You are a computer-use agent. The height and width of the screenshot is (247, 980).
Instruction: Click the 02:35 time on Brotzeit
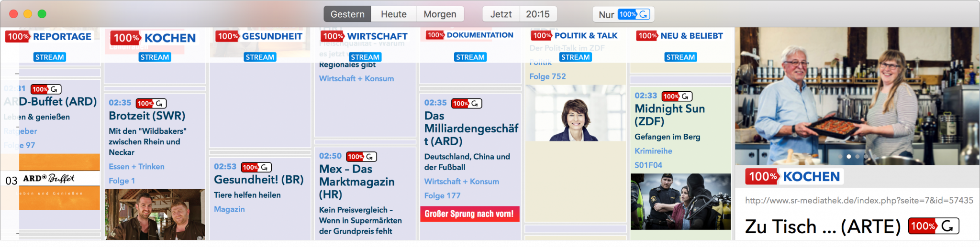pos(120,103)
